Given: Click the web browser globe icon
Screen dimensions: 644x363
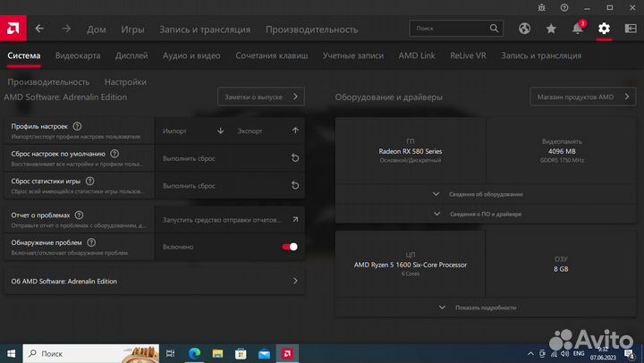Looking at the screenshot, I should [525, 29].
